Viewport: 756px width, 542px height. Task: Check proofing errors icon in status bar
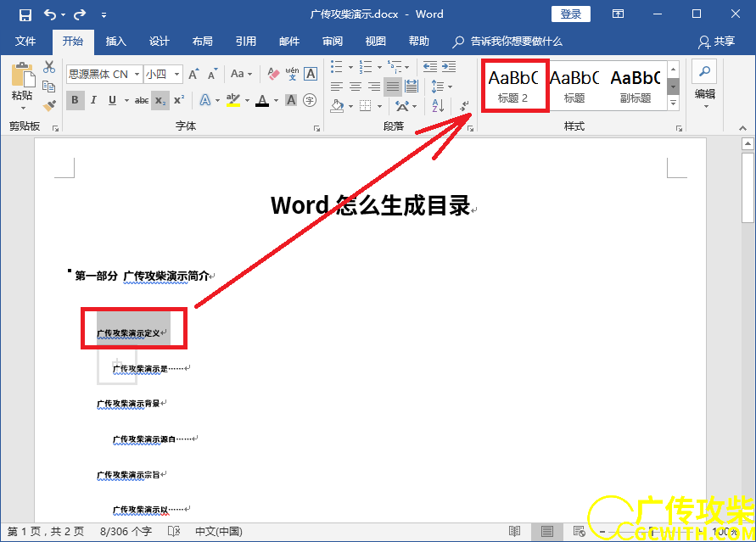click(174, 532)
